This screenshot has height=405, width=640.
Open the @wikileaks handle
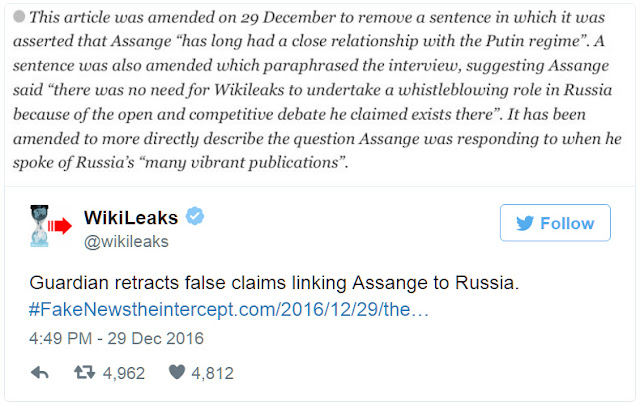point(126,241)
